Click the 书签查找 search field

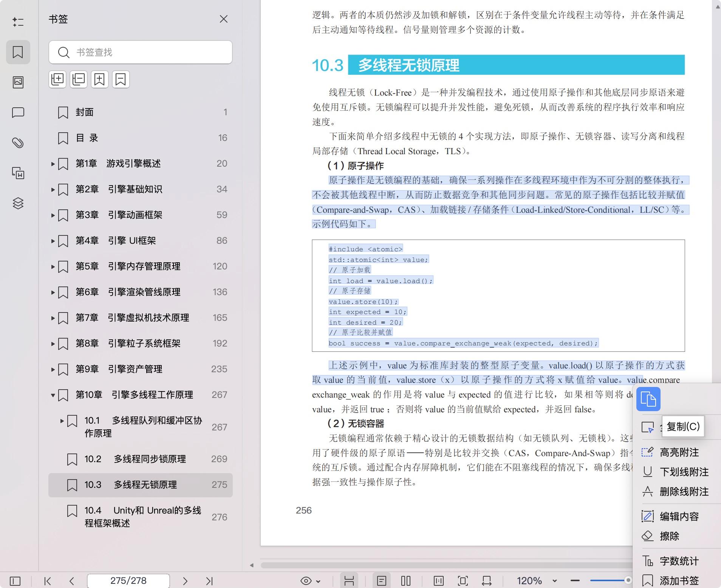point(141,52)
